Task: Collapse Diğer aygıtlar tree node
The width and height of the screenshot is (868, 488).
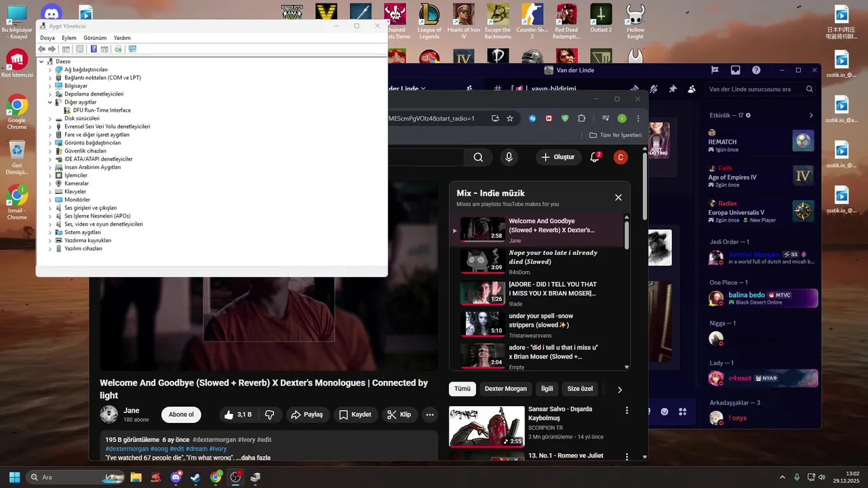Action: 50,102
